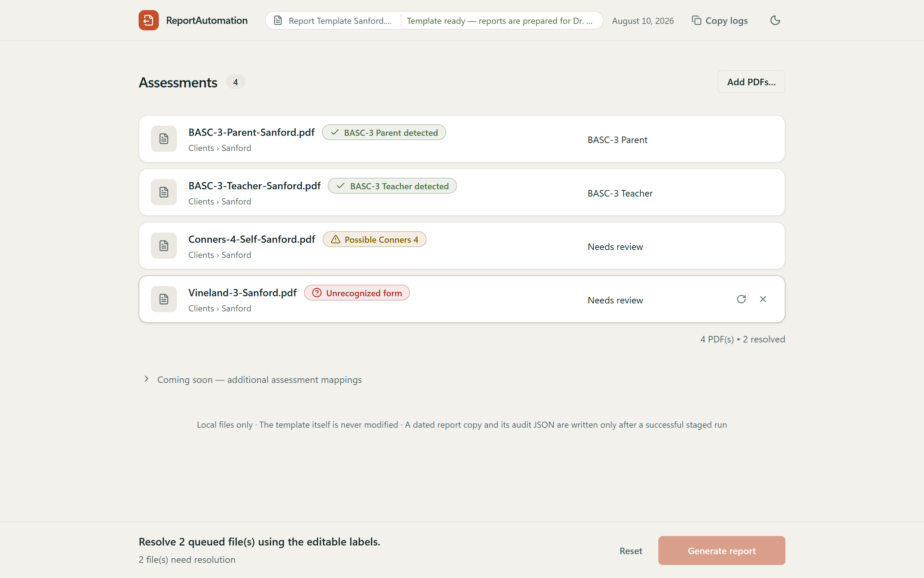
Task: Remove Vineland-3-Sanford.pdf using the X icon
Action: pos(763,299)
